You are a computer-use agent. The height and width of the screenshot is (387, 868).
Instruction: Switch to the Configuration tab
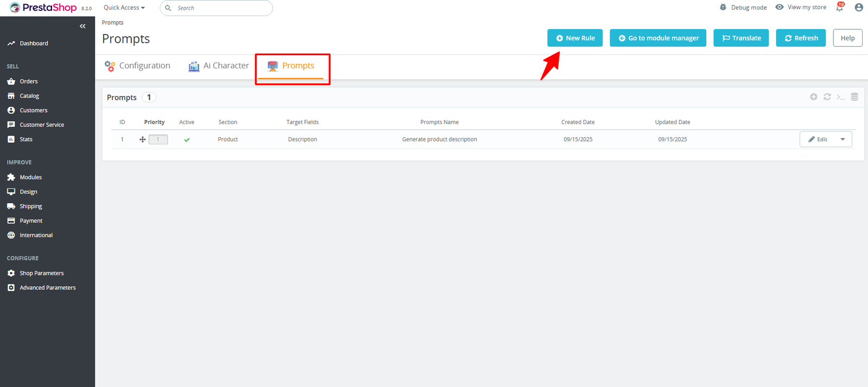137,66
